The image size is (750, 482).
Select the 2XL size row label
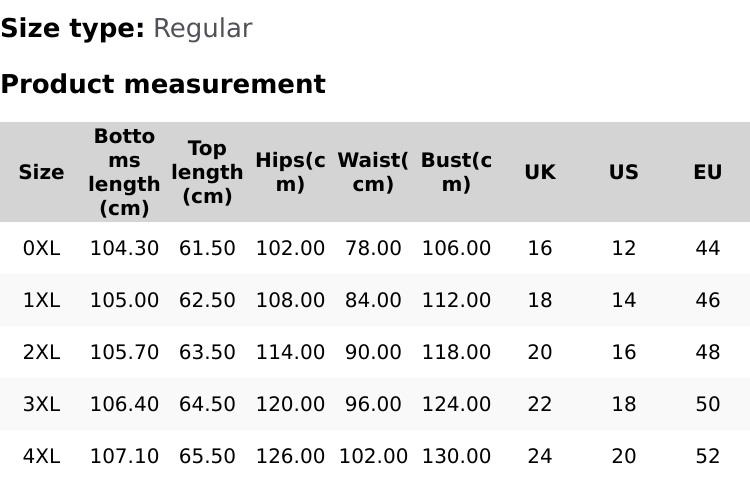click(x=41, y=352)
